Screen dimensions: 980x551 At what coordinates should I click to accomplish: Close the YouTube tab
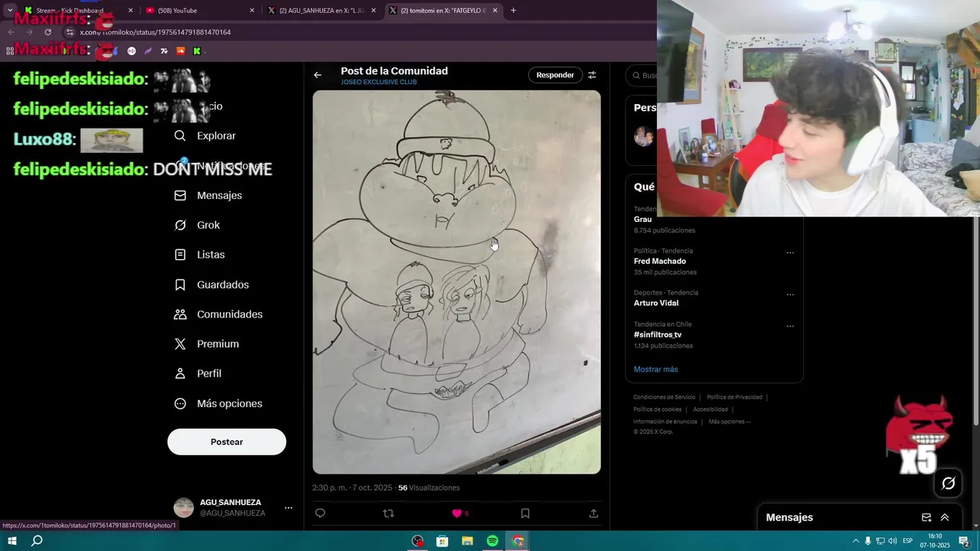point(252,11)
